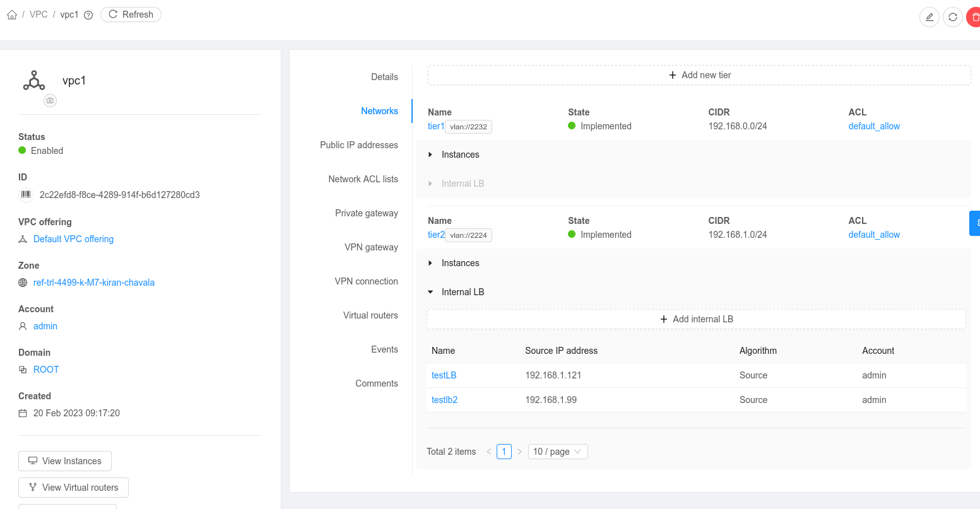Open the home breadcrumb icon
980x509 pixels.
point(11,14)
